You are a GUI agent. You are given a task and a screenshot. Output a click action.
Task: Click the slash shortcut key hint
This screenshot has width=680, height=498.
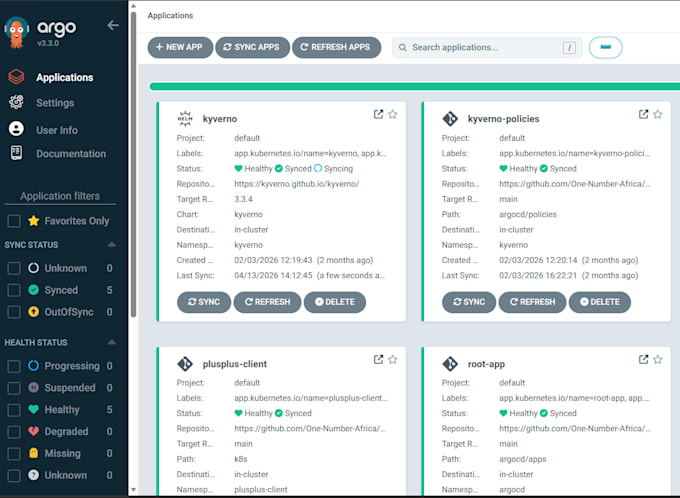pyautogui.click(x=569, y=47)
